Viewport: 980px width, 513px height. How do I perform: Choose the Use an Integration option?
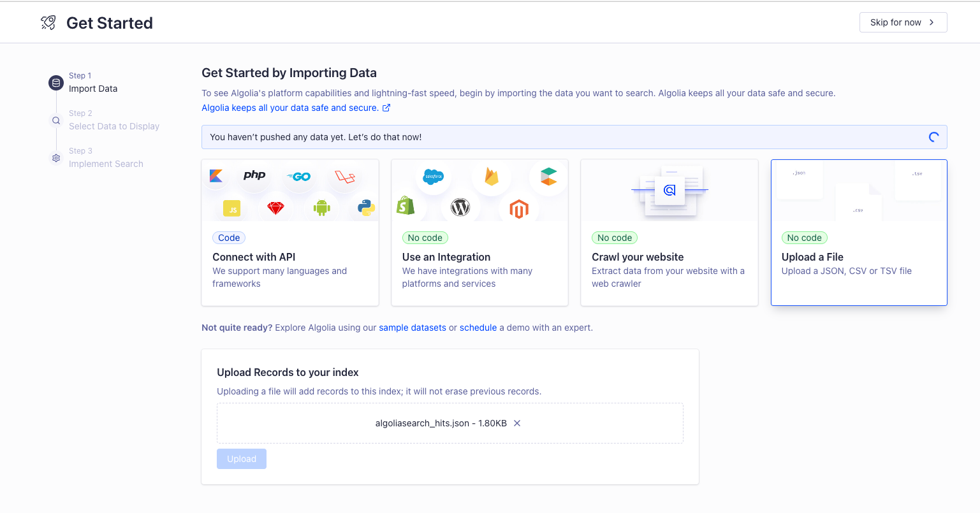[479, 233]
